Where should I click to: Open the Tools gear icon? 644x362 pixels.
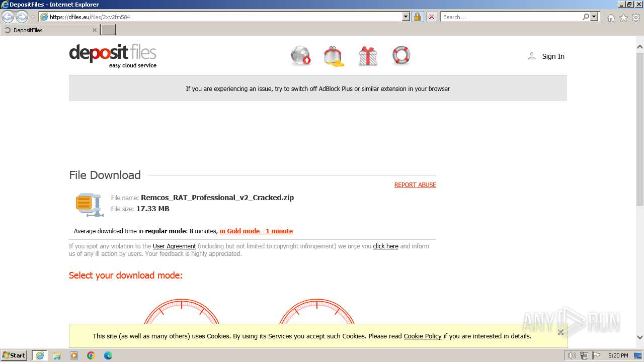tap(636, 18)
